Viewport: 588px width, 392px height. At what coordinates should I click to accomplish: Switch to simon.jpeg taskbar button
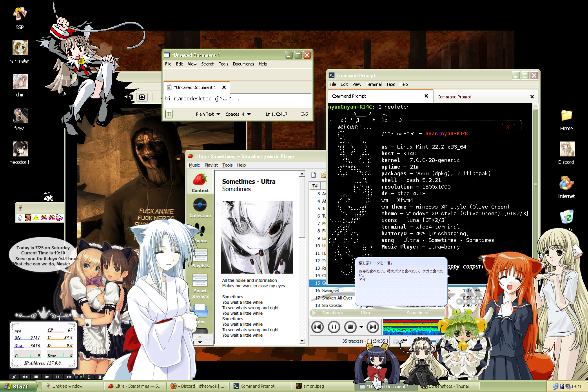click(323, 386)
